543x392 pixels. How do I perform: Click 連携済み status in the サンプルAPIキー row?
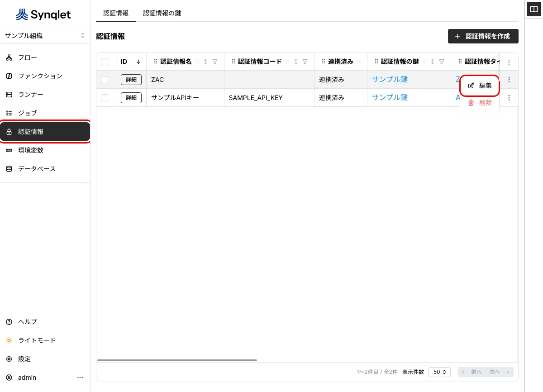[x=332, y=97]
